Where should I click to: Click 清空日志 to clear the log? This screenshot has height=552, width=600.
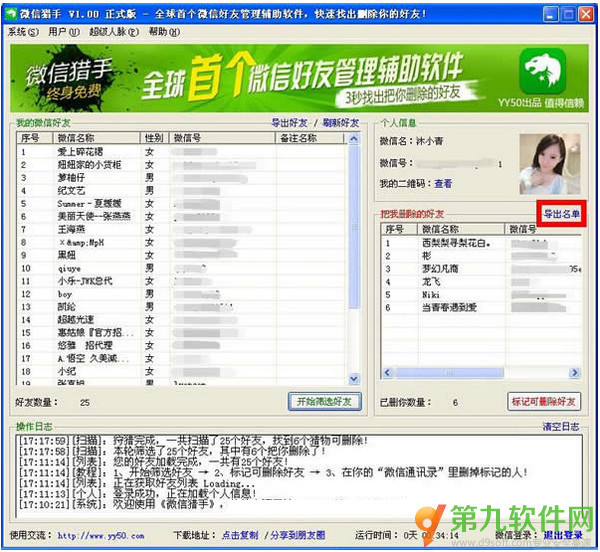click(x=561, y=427)
